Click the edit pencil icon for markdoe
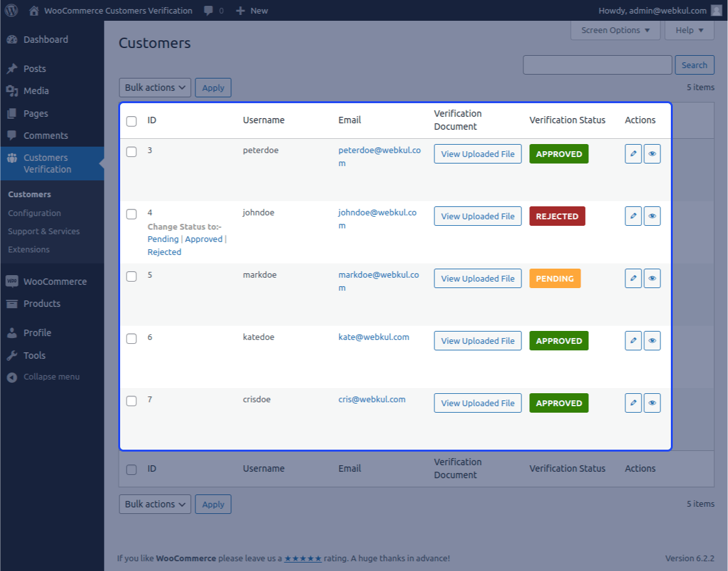The width and height of the screenshot is (728, 571). pyautogui.click(x=633, y=278)
